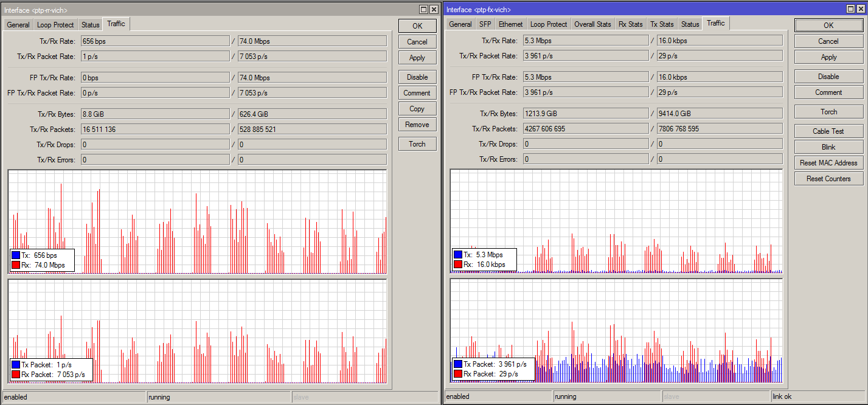Image resolution: width=868 pixels, height=405 pixels.
Task: Select Rx Bytes field showing 626.4 GiB
Action: click(x=312, y=114)
